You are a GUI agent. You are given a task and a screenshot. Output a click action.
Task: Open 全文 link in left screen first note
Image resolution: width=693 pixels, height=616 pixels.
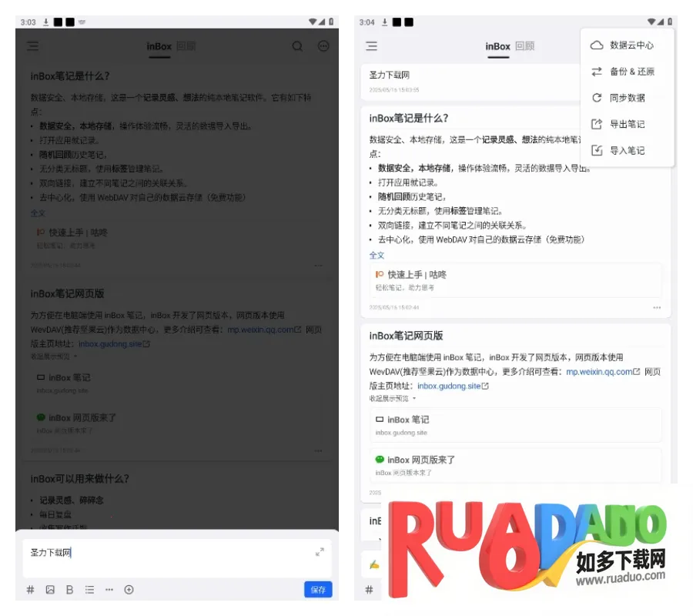[x=38, y=213]
